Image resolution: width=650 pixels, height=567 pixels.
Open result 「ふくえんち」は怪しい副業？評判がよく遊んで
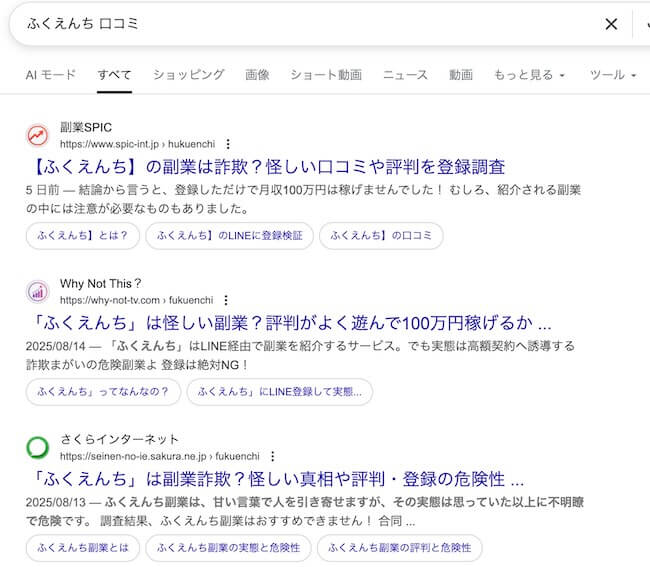(x=291, y=323)
